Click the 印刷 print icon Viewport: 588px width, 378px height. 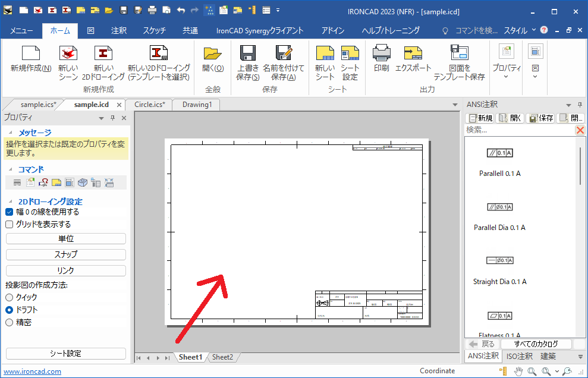pyautogui.click(x=381, y=56)
